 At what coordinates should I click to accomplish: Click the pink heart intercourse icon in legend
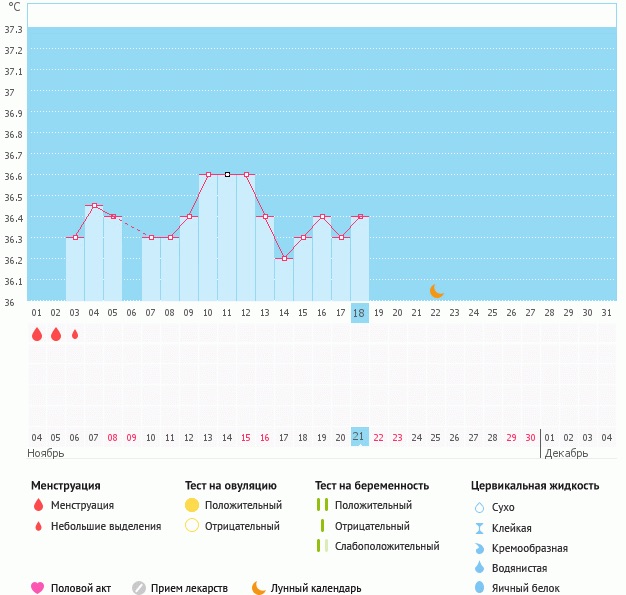click(38, 588)
